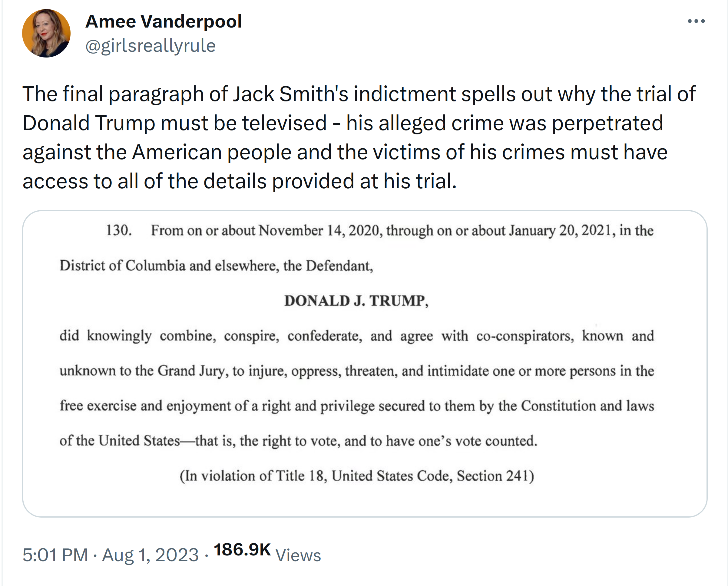The width and height of the screenshot is (728, 586).
Task: Click the Views label beside the count
Action: click(x=298, y=556)
